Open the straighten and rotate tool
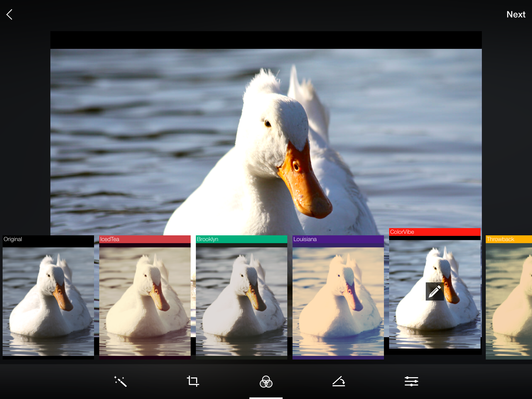 coord(339,381)
